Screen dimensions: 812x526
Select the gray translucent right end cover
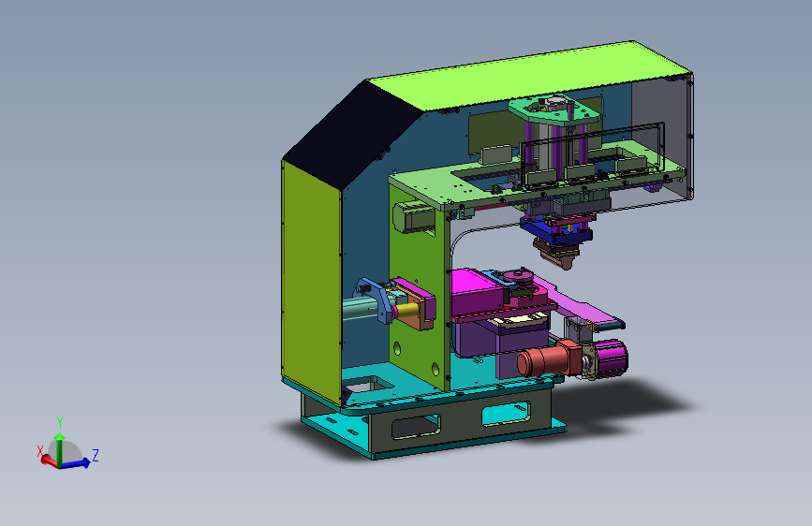(x=663, y=138)
